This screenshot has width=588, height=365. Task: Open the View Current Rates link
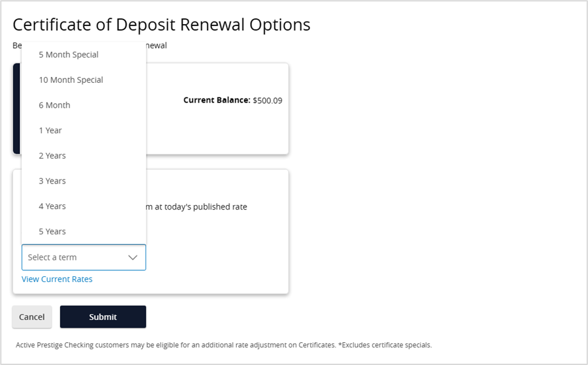[57, 279]
